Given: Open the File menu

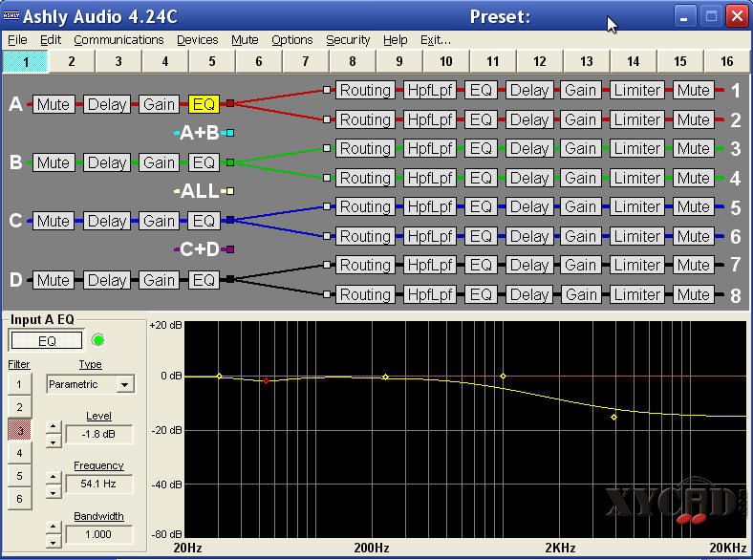Looking at the screenshot, I should tap(17, 40).
